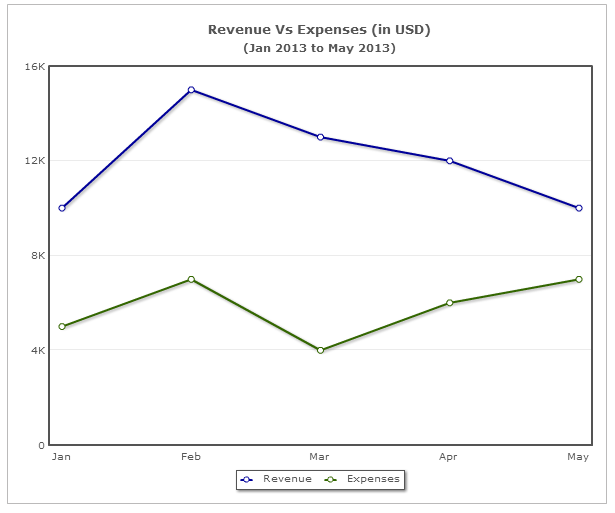This screenshot has width=615, height=513.
Task: Click the lowest Expenses point in Mar
Action: click(320, 350)
